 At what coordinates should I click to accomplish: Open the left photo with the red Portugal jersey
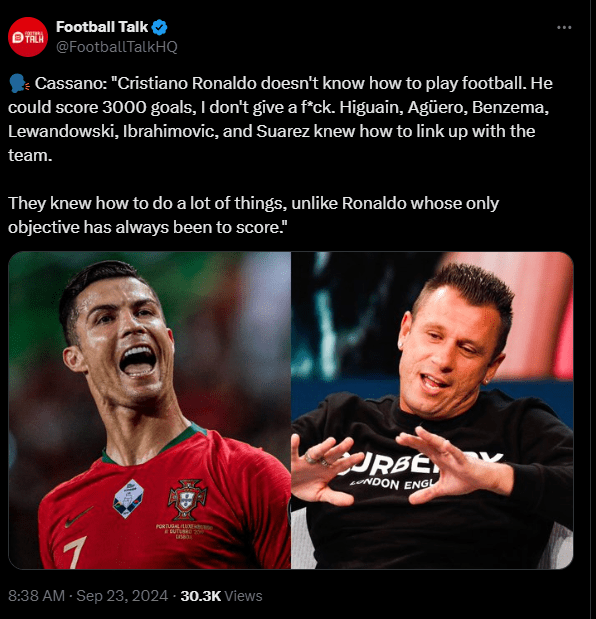(150, 410)
